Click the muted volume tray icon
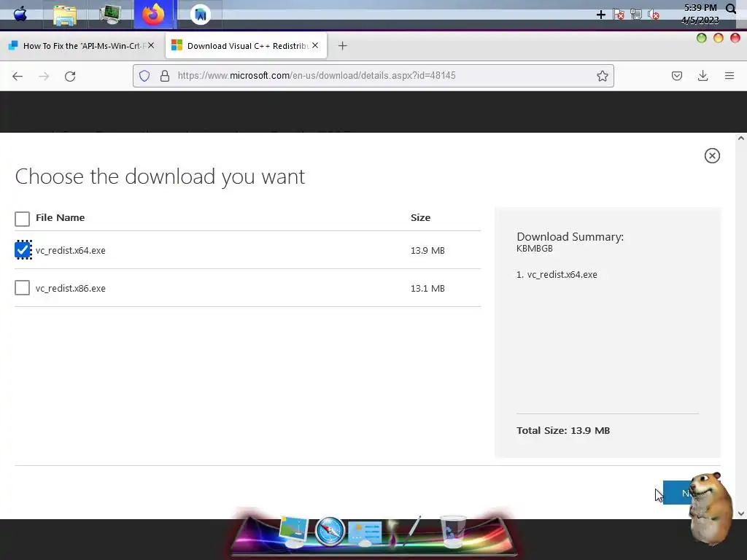 point(654,15)
